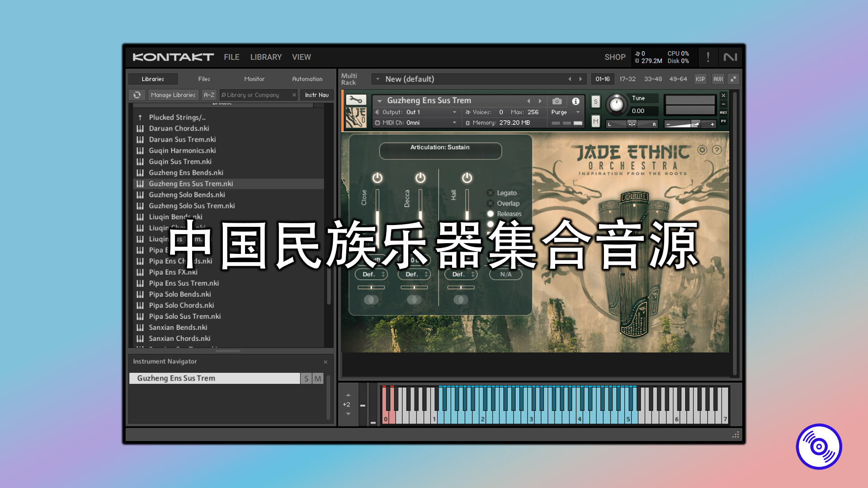Open the SHOP link

[x=615, y=57]
